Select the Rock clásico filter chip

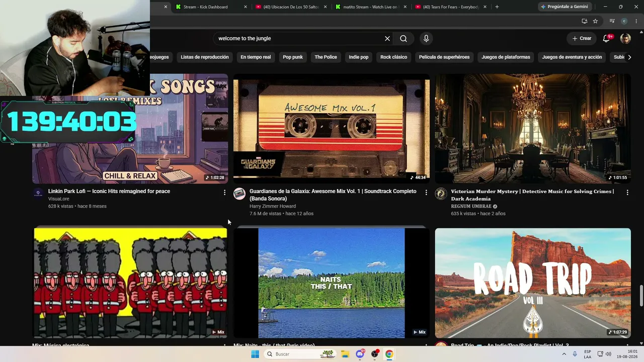[393, 57]
